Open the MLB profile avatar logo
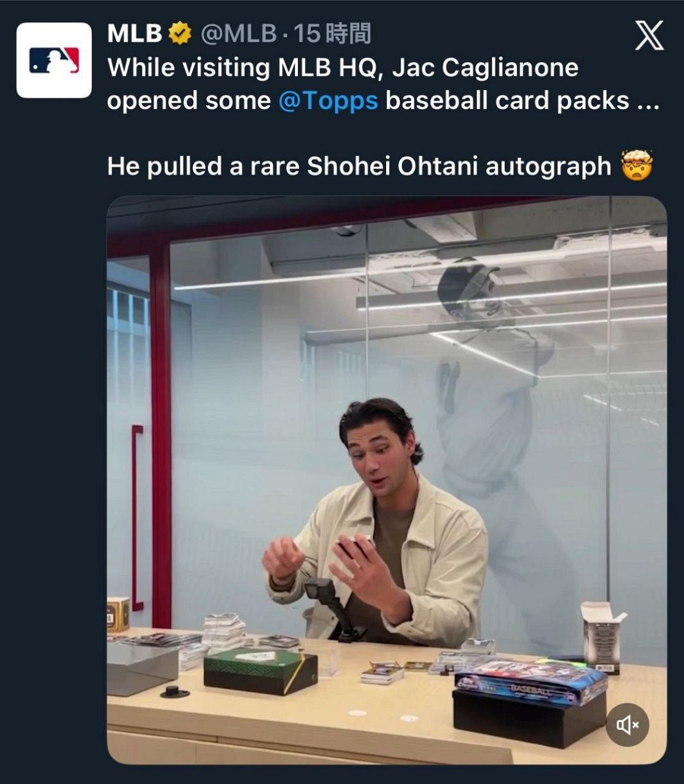This screenshot has width=684, height=784. click(x=54, y=60)
